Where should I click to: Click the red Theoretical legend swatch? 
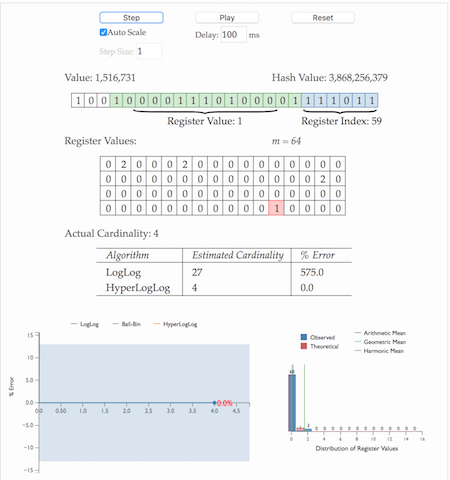(304, 346)
